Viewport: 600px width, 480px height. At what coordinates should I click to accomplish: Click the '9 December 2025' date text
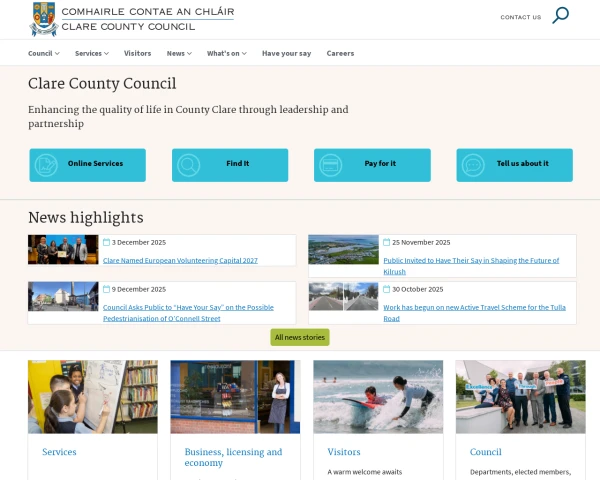[139, 289]
